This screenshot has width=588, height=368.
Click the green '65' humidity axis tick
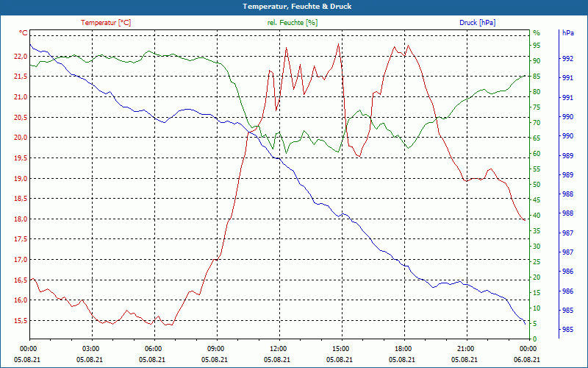pos(537,138)
